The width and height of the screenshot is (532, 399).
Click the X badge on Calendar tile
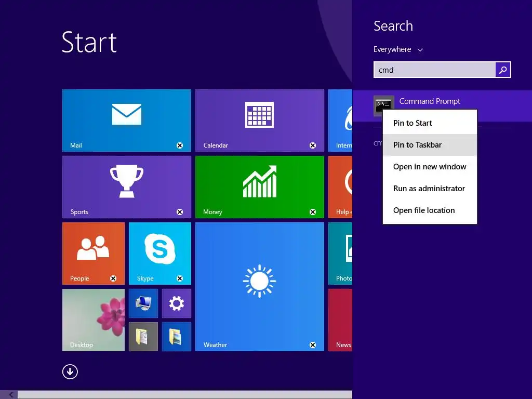click(x=312, y=145)
